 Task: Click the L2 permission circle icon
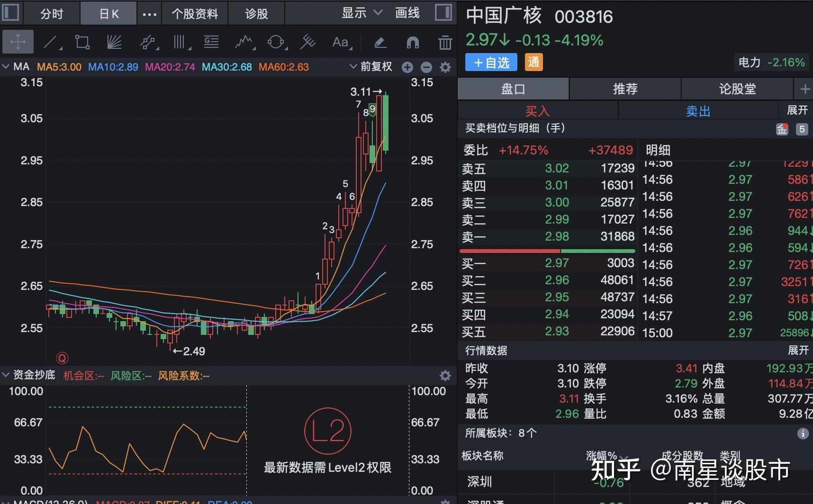tap(327, 431)
